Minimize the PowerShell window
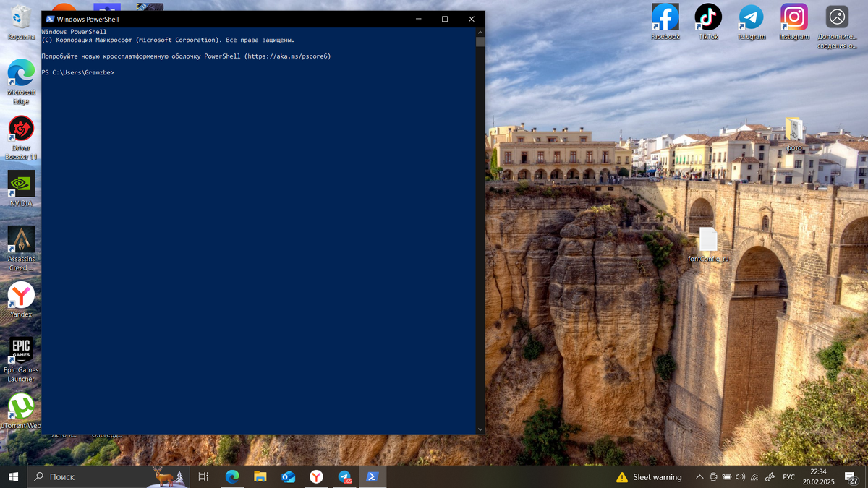 point(418,19)
